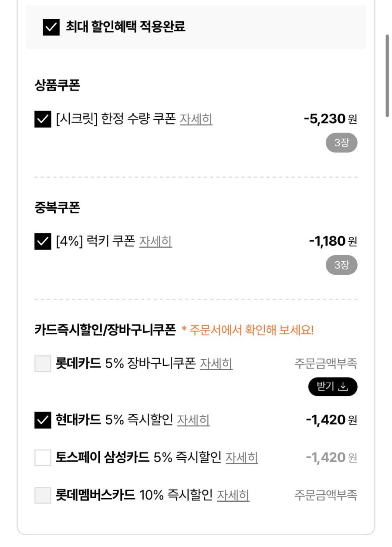This screenshot has width=392, height=547.
Task: Click the 현대카드 5% 즉시할인 label
Action: point(114,420)
